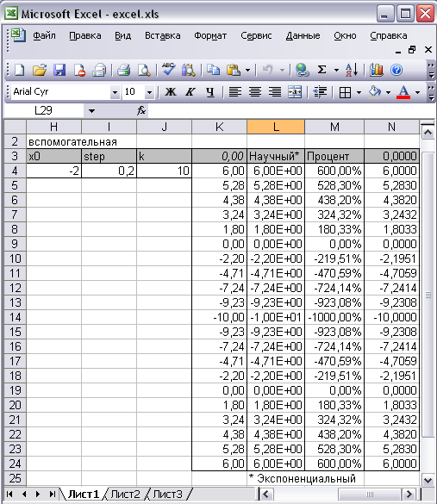This screenshot has height=504, width=437.
Task: Run the ABC spelling check icon
Action: pos(168,69)
